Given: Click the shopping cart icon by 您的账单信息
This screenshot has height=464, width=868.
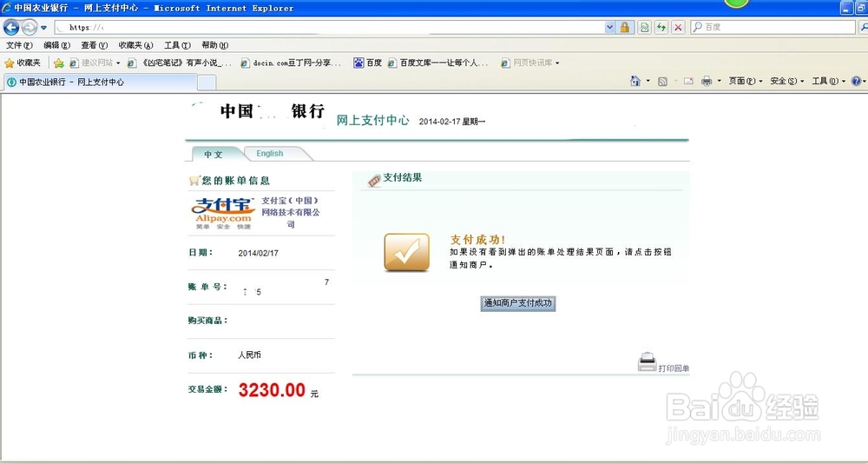Looking at the screenshot, I should coord(194,180).
